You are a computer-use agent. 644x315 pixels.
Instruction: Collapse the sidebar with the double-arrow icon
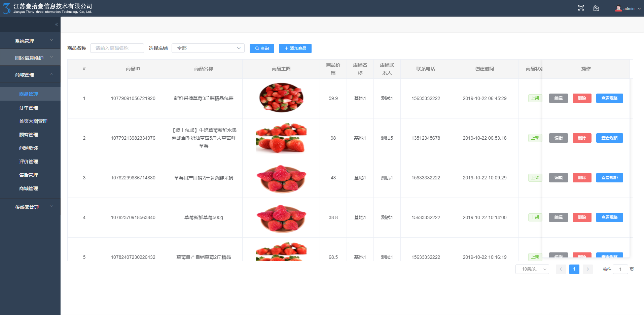[56, 25]
